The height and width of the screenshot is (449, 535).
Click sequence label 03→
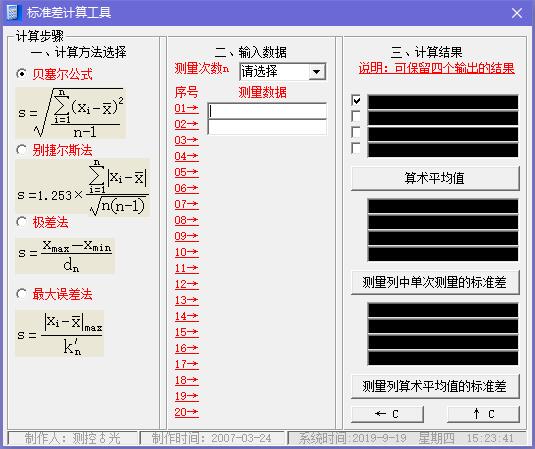(186, 140)
